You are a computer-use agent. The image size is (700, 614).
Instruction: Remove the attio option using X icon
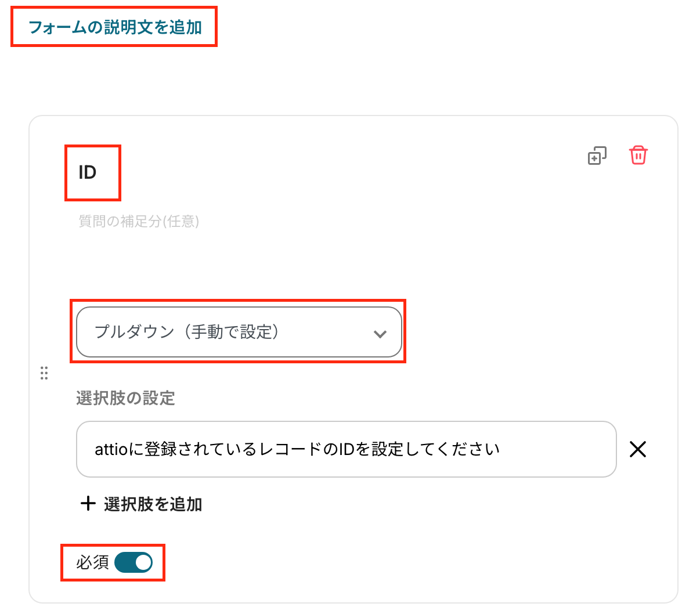point(638,449)
